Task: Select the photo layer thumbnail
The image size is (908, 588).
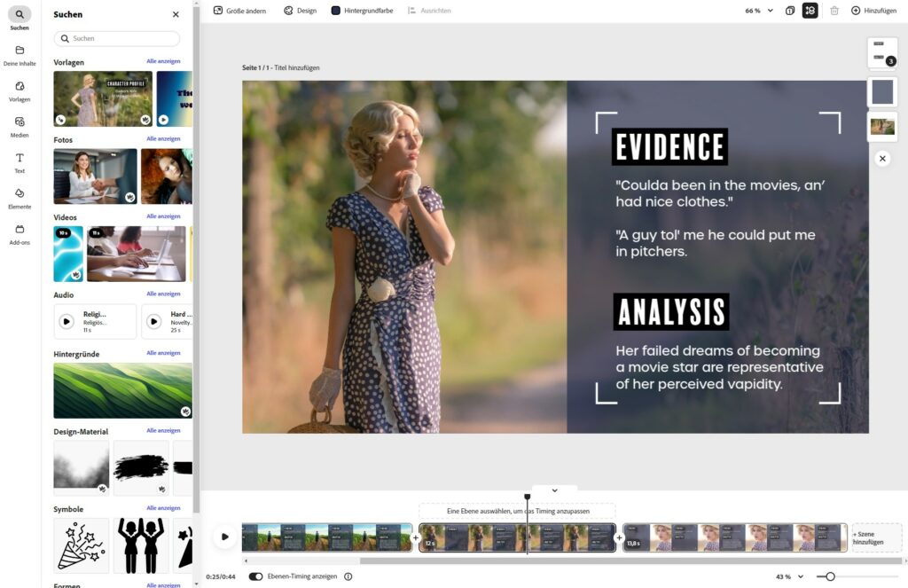Action: [x=882, y=126]
